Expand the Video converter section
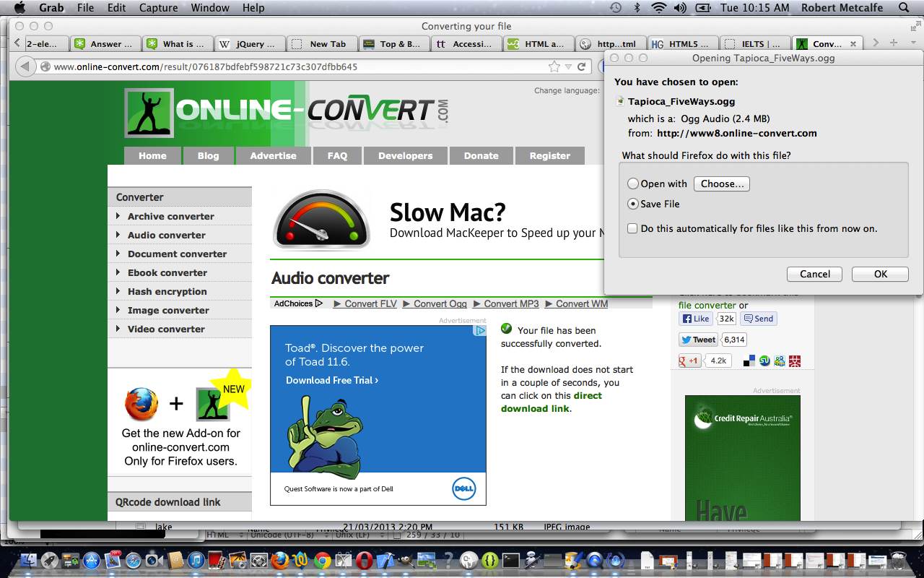Screen dimensions: 924x578 [x=118, y=329]
